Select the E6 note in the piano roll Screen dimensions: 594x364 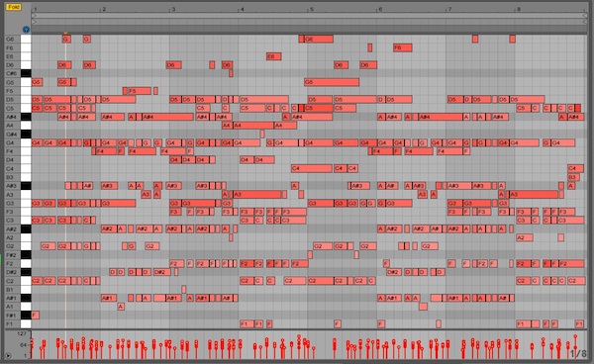pyautogui.click(x=274, y=56)
